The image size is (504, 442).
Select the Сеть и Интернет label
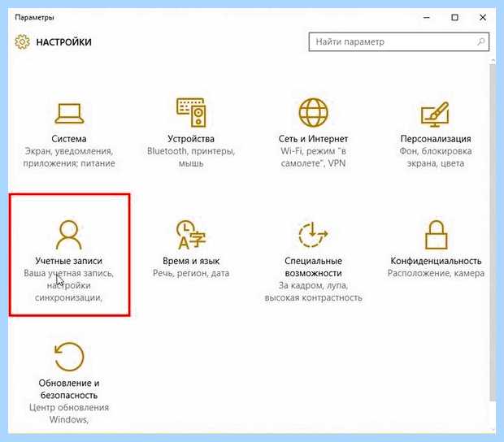pos(313,139)
